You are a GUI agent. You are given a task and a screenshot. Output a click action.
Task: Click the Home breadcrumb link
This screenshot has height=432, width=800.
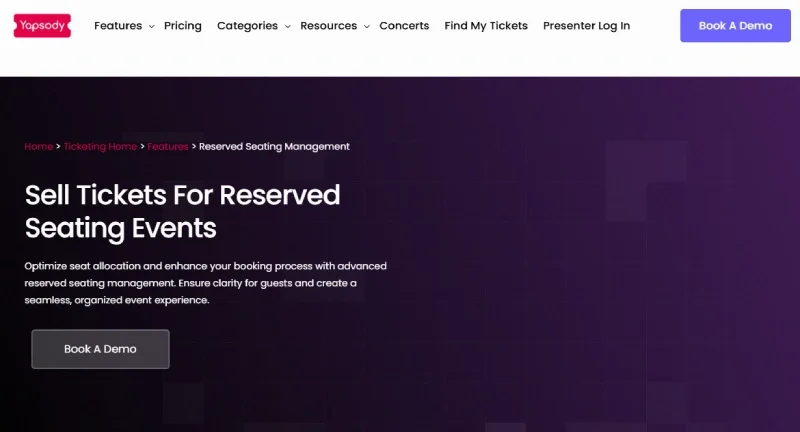38,147
